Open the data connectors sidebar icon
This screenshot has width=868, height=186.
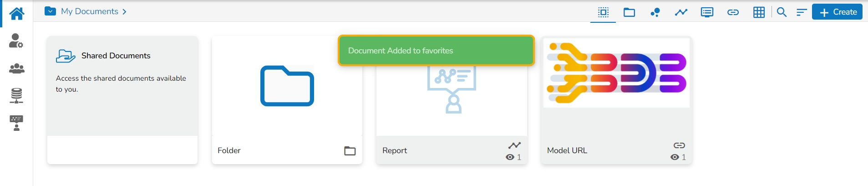[16, 96]
